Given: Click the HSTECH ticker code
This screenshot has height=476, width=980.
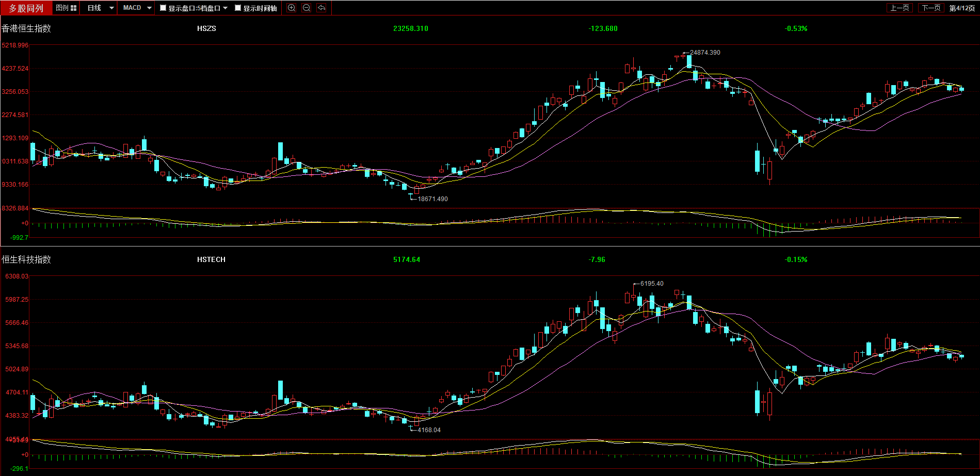Looking at the screenshot, I should click(211, 259).
